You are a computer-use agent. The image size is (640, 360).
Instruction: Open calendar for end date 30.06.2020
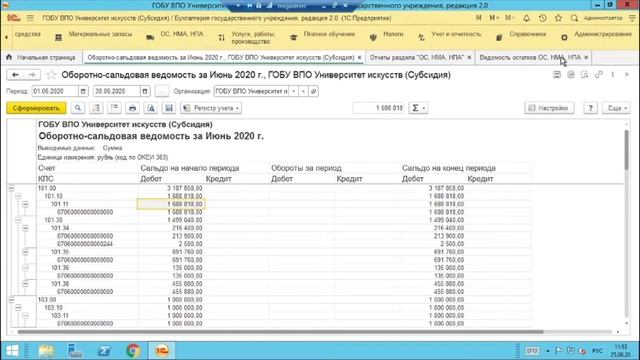click(145, 91)
